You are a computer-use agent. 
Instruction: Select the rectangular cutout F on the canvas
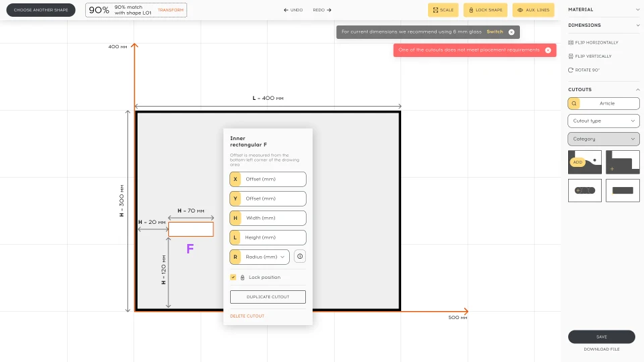191,229
